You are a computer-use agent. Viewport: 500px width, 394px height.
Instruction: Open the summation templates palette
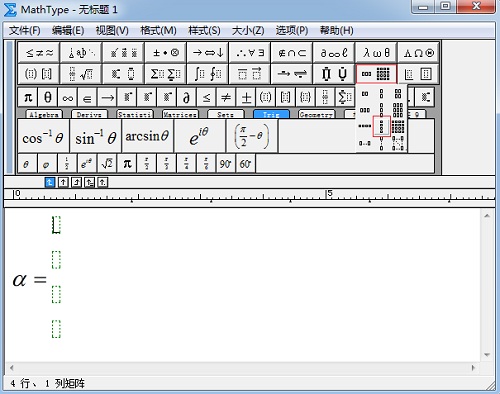166,74
